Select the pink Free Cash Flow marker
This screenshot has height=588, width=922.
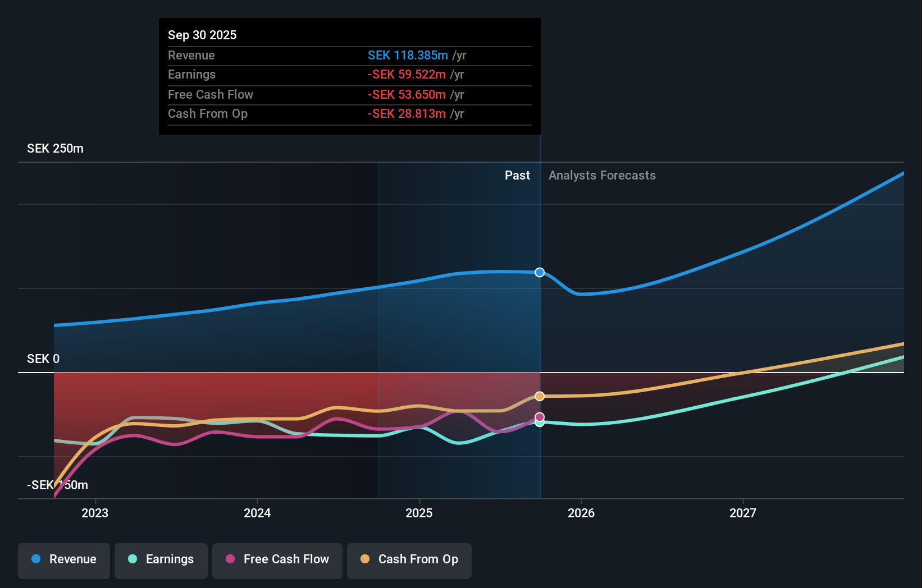[x=540, y=416]
